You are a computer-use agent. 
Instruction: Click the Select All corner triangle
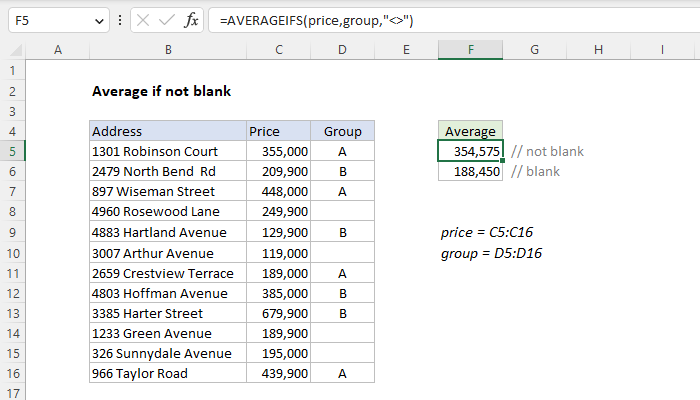pyautogui.click(x=16, y=50)
